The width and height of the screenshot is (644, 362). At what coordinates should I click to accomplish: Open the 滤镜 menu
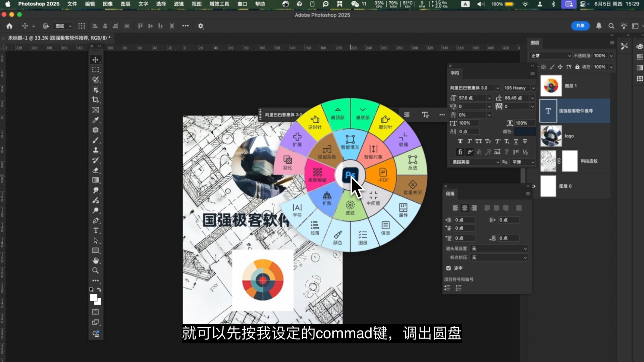point(179,4)
